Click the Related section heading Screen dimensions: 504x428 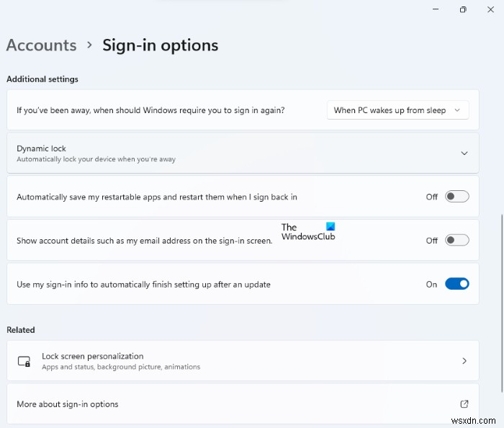point(21,330)
